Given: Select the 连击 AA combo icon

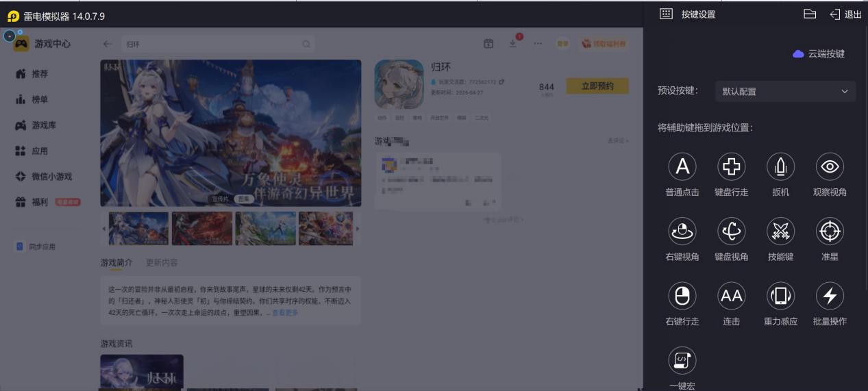Looking at the screenshot, I should click(731, 295).
